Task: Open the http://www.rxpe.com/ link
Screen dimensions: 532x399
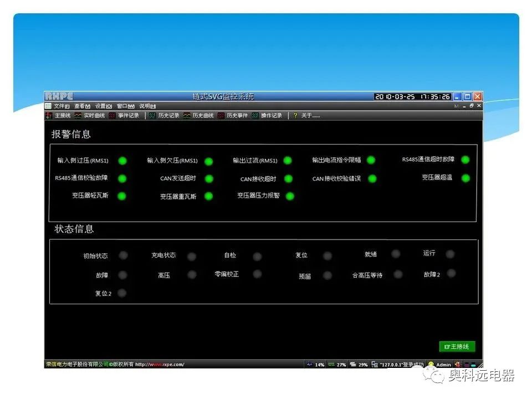Action: point(160,365)
